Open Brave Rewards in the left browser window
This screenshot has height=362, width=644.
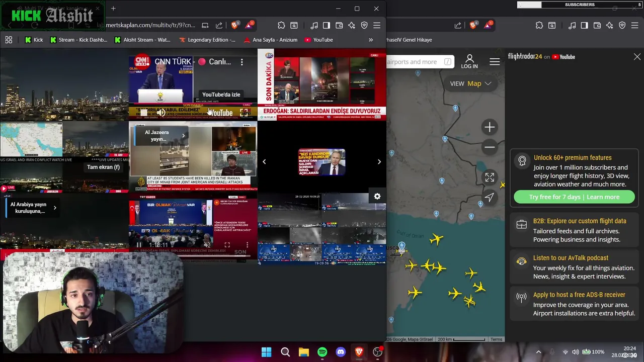pyautogui.click(x=249, y=25)
